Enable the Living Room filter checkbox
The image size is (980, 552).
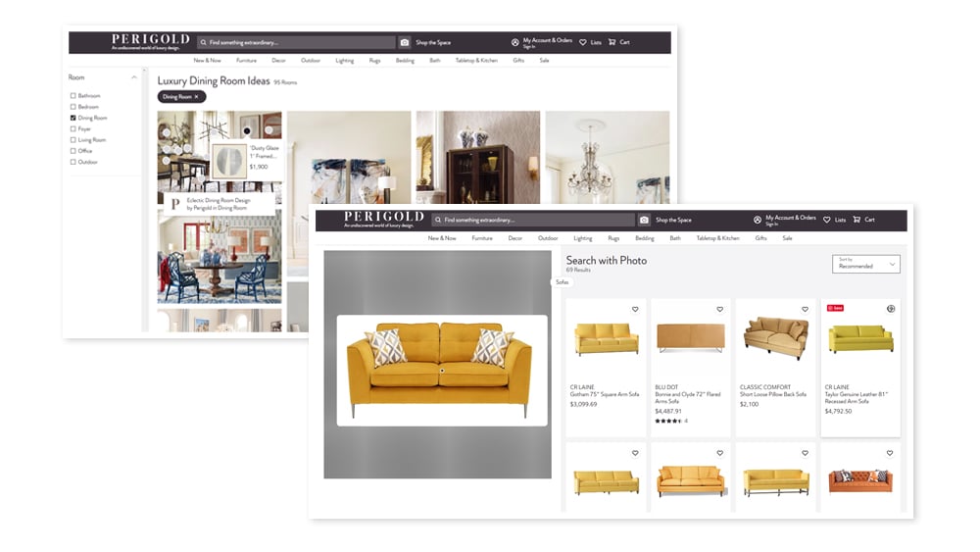click(x=73, y=140)
